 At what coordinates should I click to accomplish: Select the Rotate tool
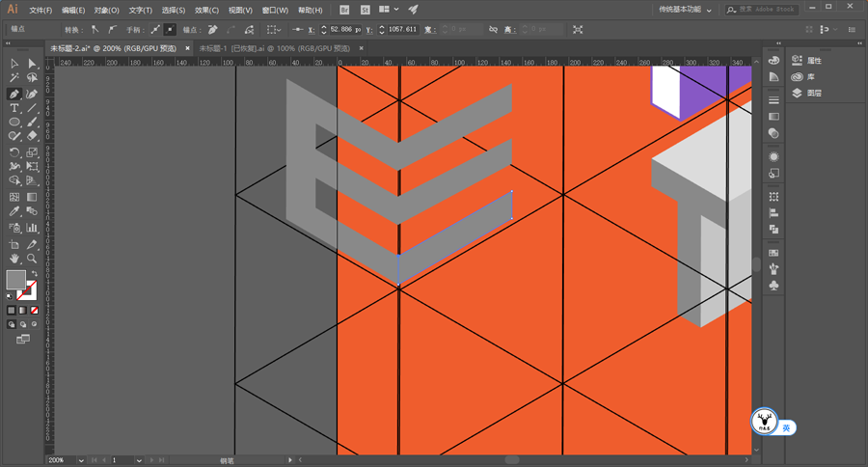click(14, 152)
